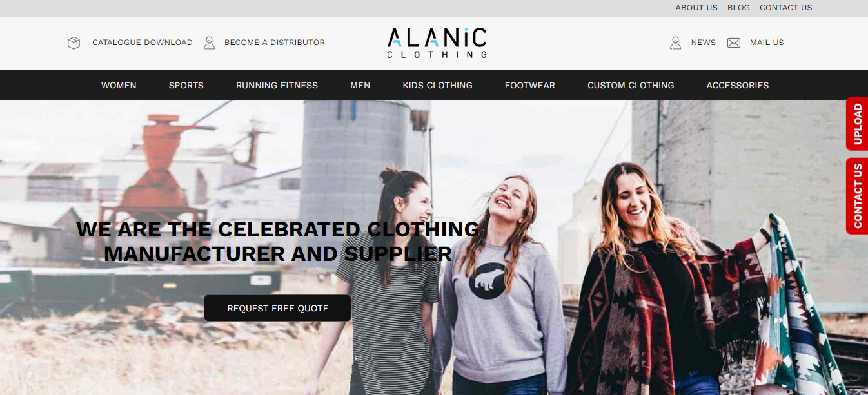Open the red Contact Us side tab
Screen dimensions: 868x395
(x=857, y=196)
